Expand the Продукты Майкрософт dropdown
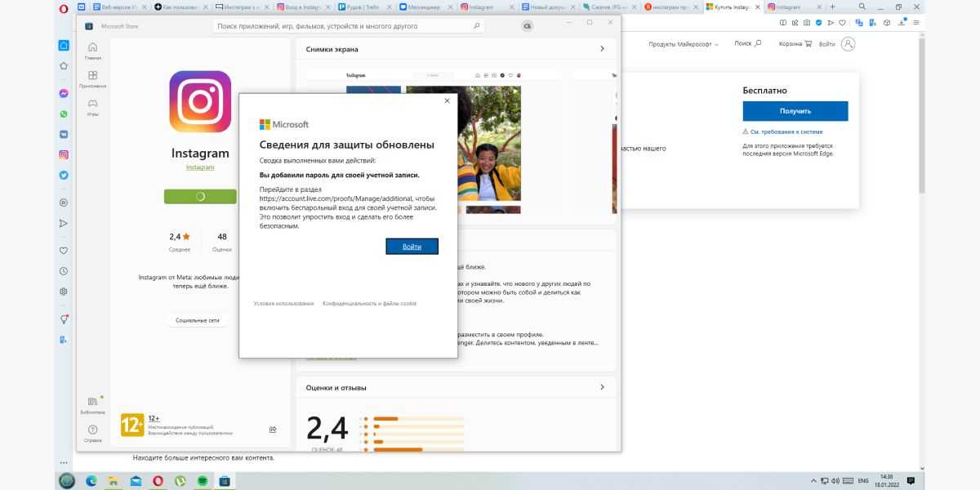Image resolution: width=980 pixels, height=490 pixels. click(x=683, y=44)
